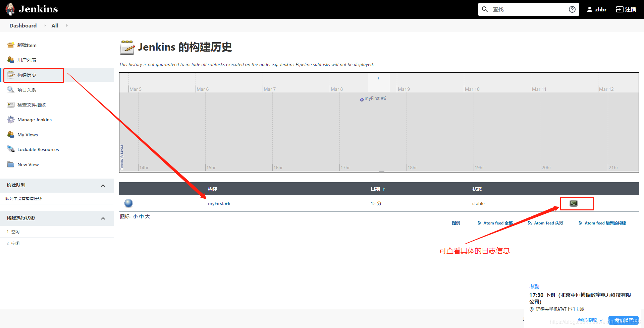Viewport: 644px width, 328px height.
Task: Select 构建历史 in sidebar
Action: [27, 75]
